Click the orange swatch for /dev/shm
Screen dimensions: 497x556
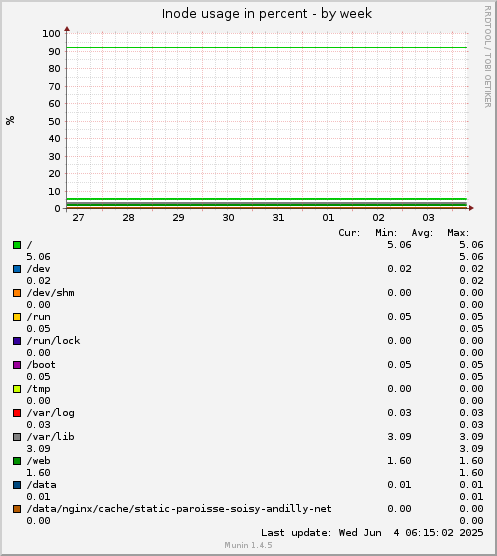pos(17,293)
